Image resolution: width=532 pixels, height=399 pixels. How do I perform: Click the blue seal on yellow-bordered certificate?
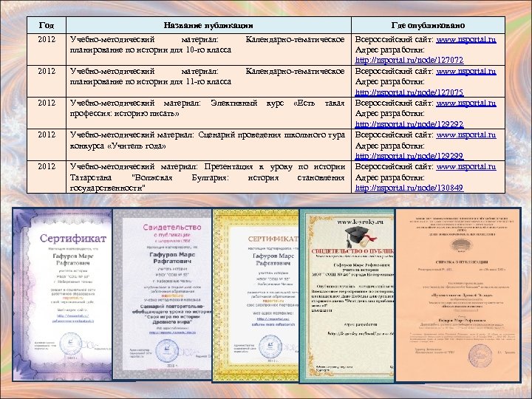pos(270,347)
